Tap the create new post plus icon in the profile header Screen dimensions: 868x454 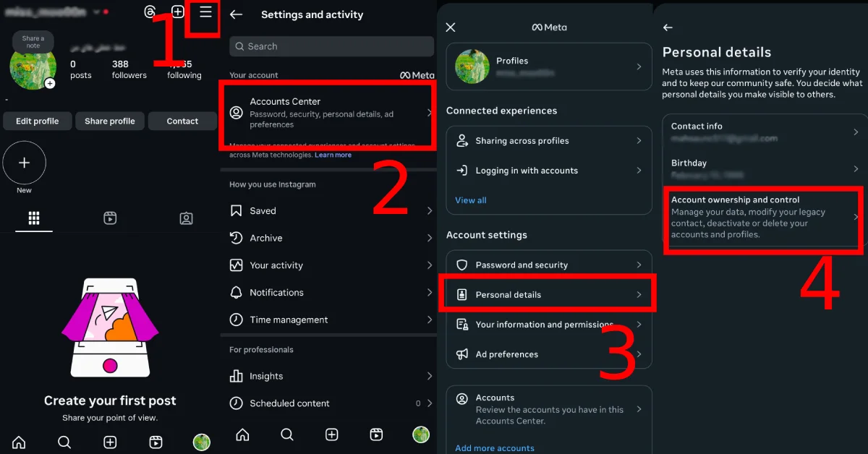coord(178,12)
